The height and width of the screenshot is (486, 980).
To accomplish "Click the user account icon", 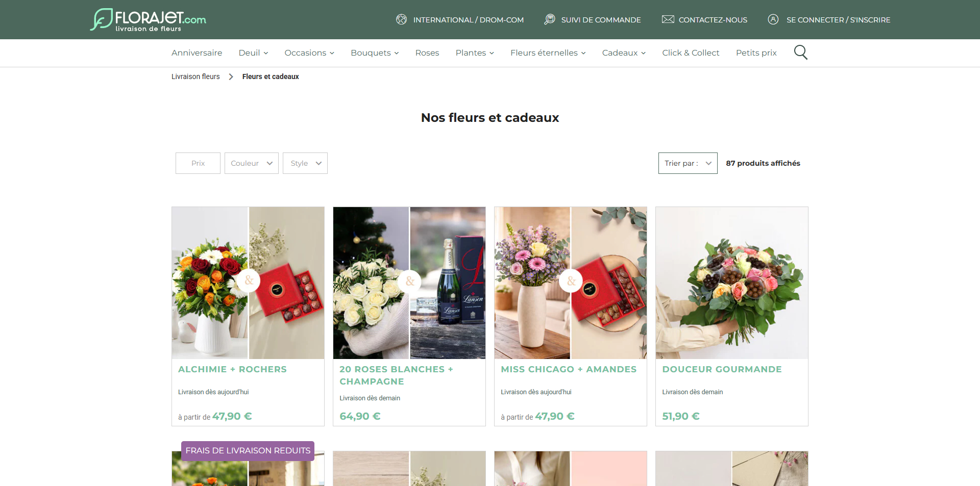I will pos(773,19).
